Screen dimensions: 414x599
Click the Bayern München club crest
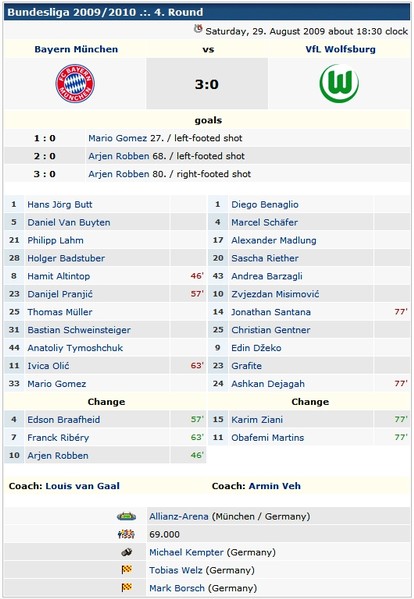click(x=75, y=84)
